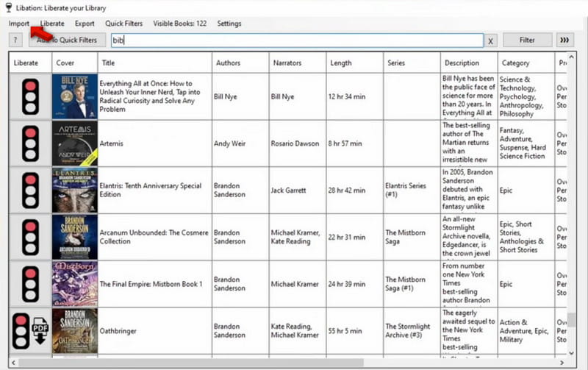Select the title 'The Final Empire: Mistborn Book 1'
Viewport: 588px width, 370px height.
pyautogui.click(x=154, y=284)
